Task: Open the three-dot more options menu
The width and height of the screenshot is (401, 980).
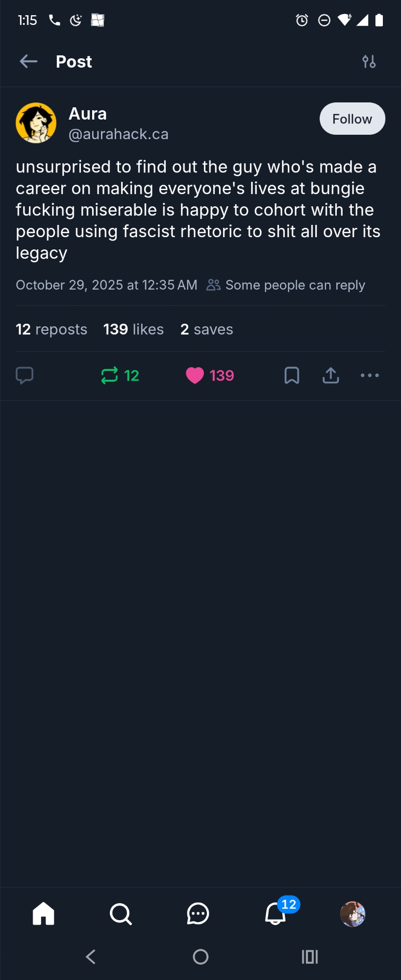Action: click(370, 375)
